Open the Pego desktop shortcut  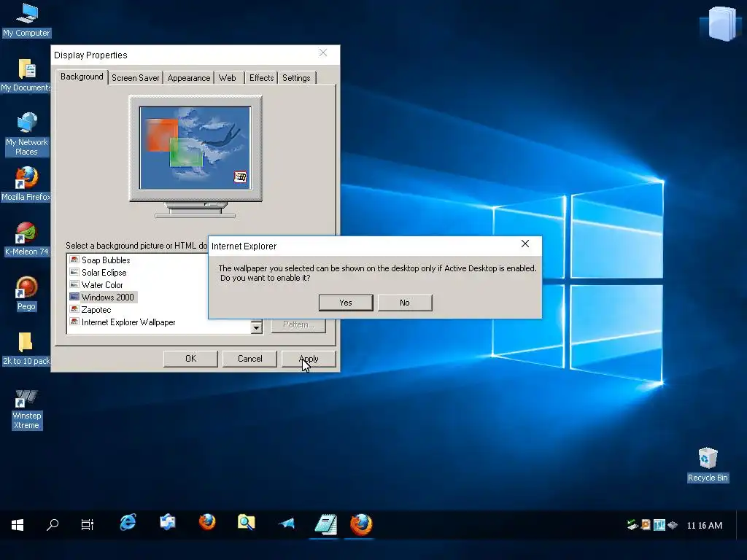click(x=26, y=294)
